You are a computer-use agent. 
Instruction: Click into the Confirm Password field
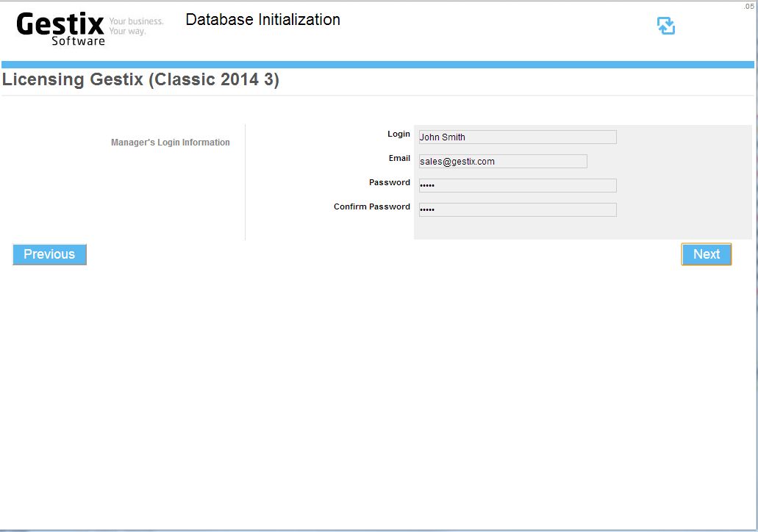point(518,209)
